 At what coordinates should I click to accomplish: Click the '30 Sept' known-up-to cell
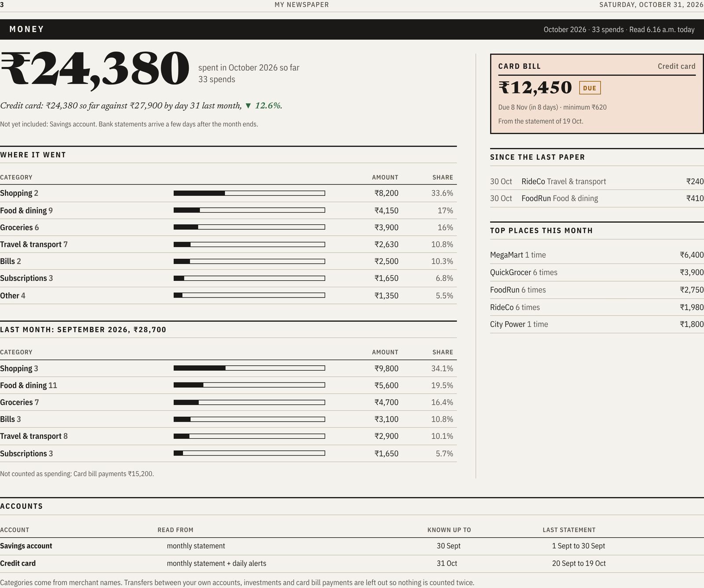click(448, 546)
